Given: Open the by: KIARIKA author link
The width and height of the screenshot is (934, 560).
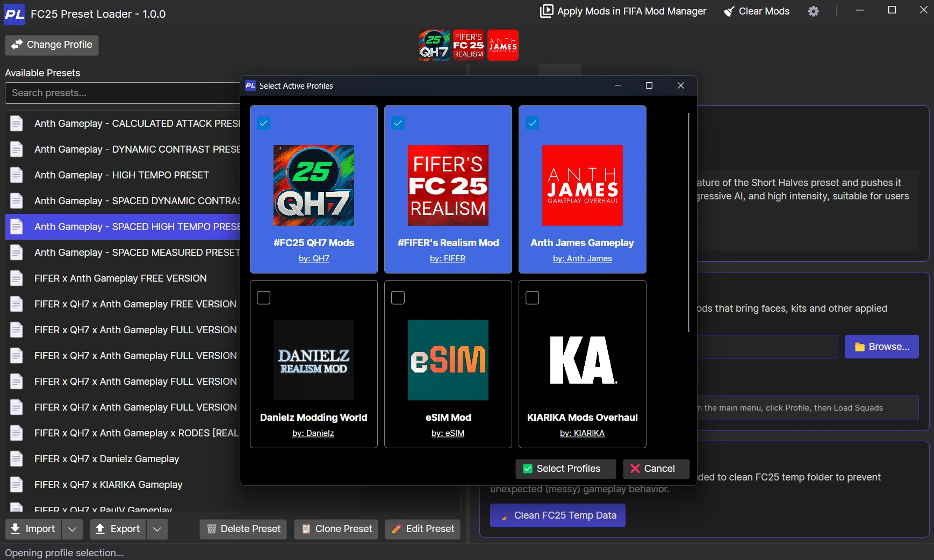Looking at the screenshot, I should point(583,434).
